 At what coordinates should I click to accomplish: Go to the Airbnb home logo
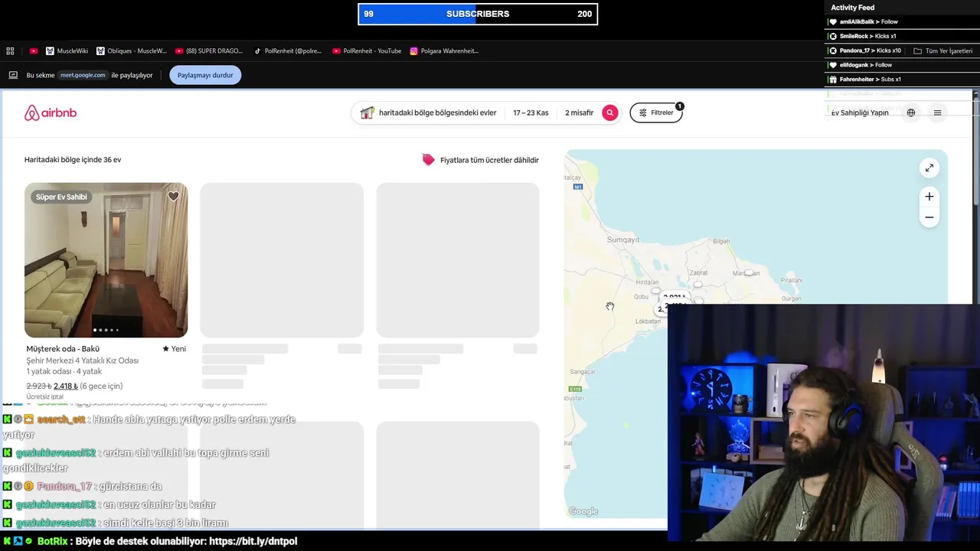tap(51, 113)
